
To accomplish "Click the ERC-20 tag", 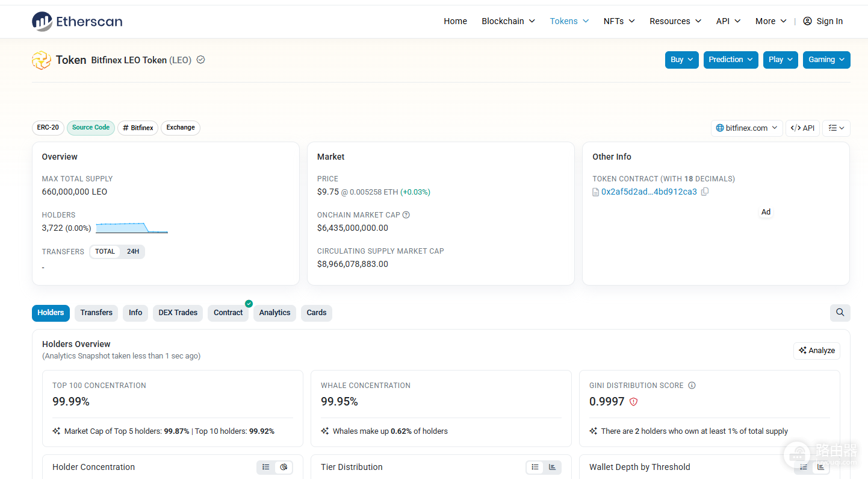I will (x=48, y=128).
